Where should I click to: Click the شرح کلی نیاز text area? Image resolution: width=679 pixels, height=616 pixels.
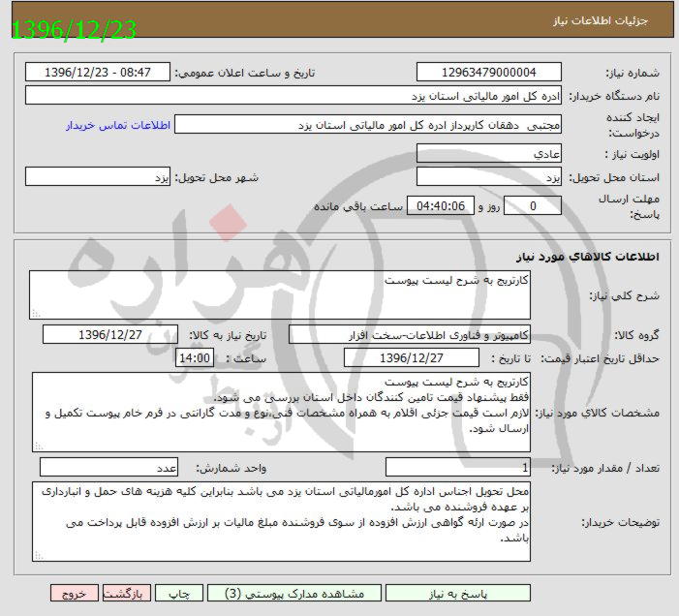tap(280, 295)
